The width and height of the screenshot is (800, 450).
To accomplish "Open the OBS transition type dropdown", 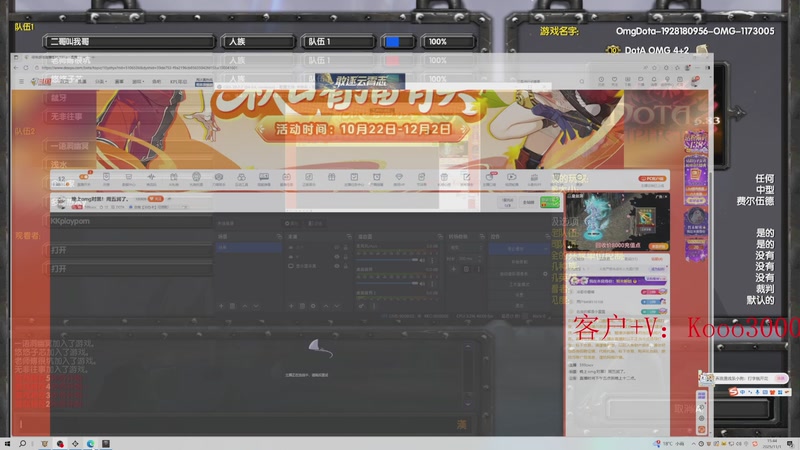I will point(464,247).
